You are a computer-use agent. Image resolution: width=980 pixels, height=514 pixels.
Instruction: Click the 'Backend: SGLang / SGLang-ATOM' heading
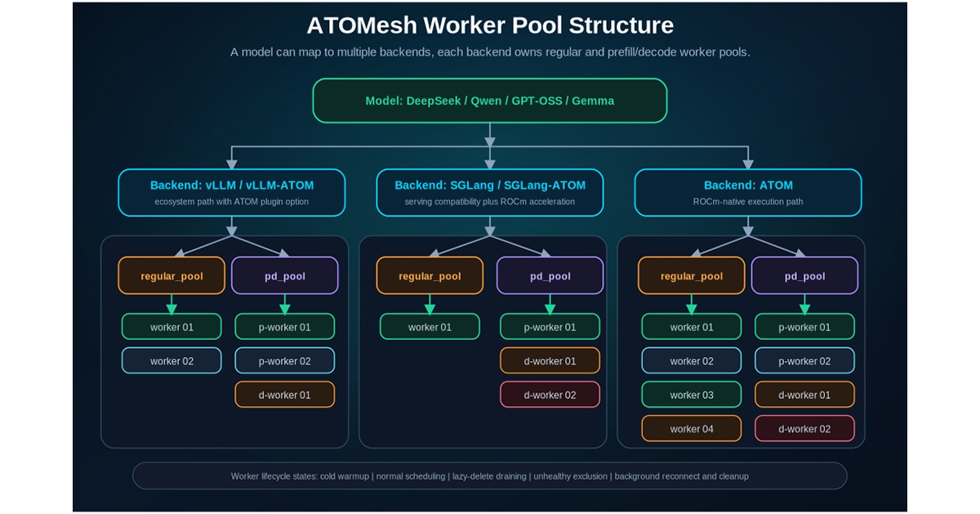point(490,185)
